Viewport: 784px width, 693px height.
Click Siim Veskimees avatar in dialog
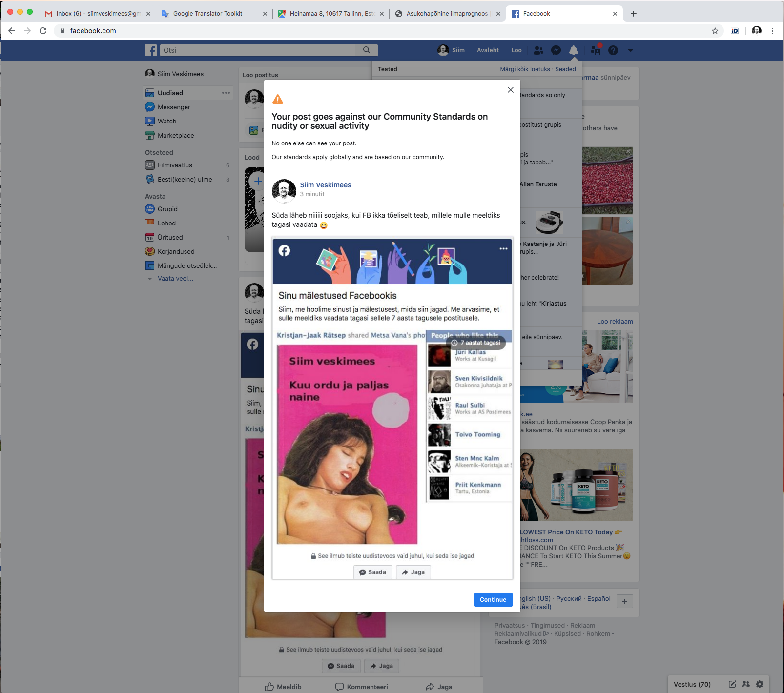[x=284, y=191]
